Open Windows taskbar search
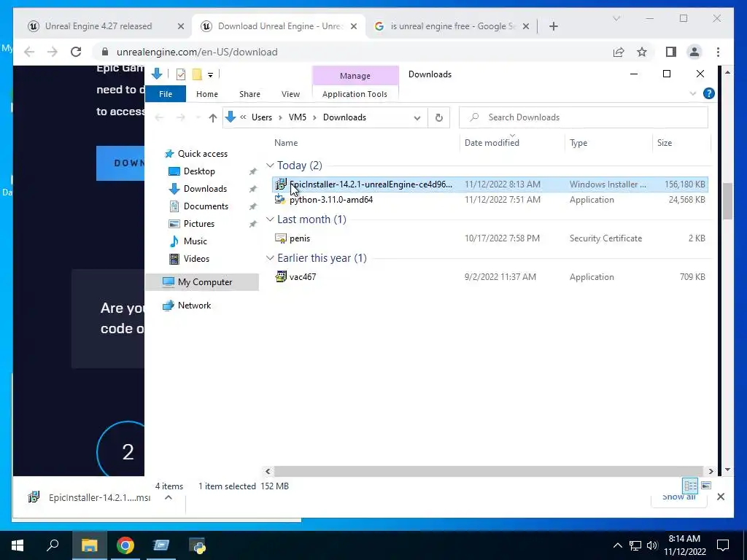The image size is (747, 560). [x=53, y=545]
